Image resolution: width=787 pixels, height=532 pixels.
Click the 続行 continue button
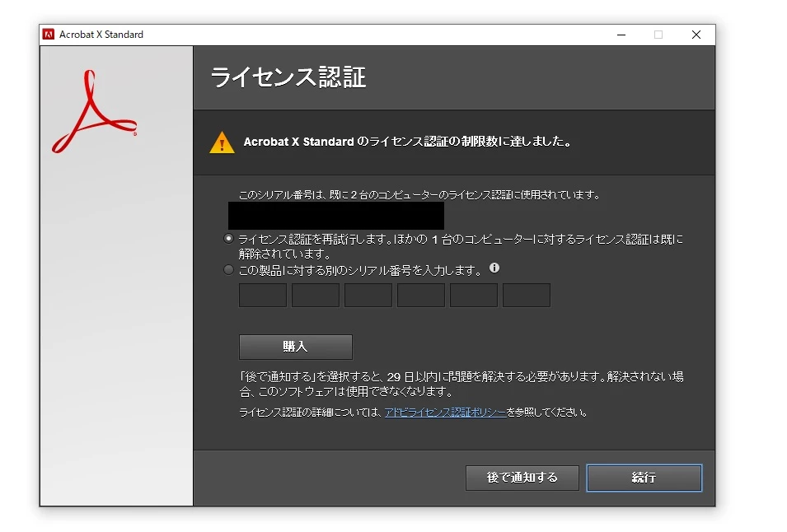[x=644, y=478]
